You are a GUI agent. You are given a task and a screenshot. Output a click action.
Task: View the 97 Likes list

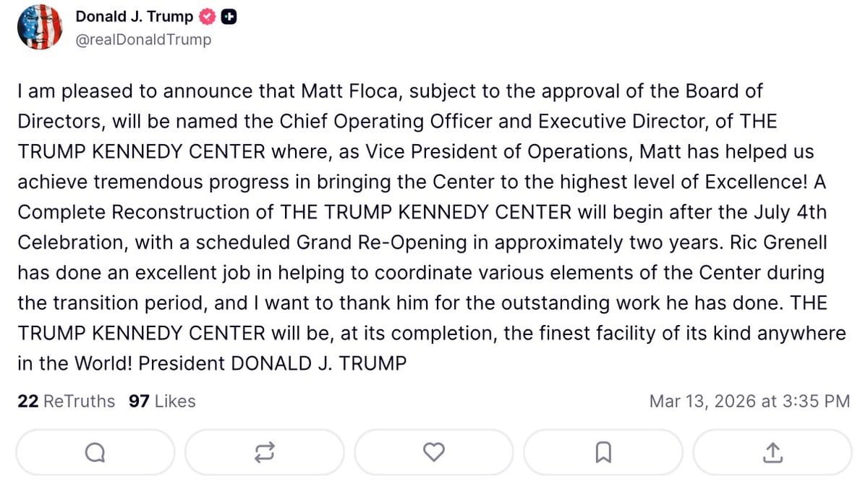click(162, 401)
